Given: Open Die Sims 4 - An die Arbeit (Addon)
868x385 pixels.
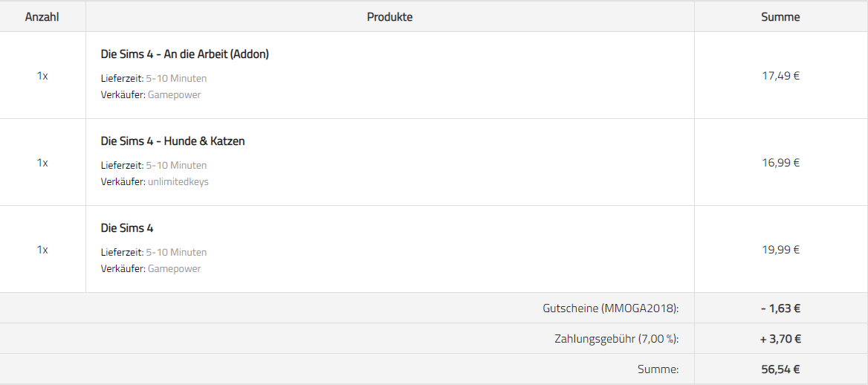Looking at the screenshot, I should [185, 54].
